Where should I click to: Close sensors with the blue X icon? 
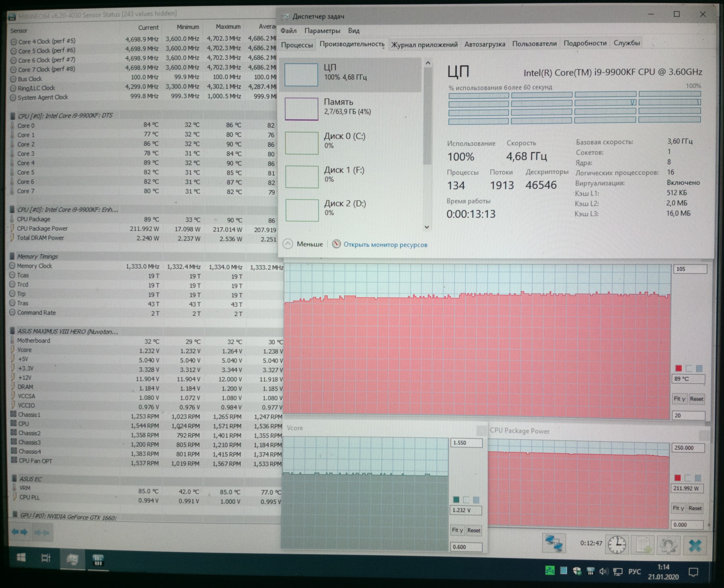[695, 545]
